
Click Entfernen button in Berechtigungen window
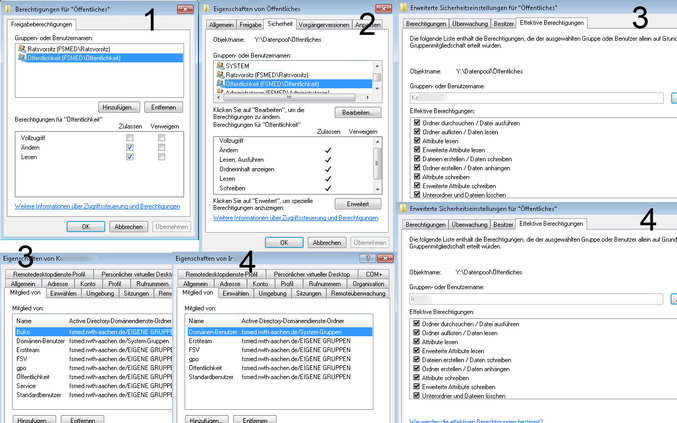(x=164, y=107)
